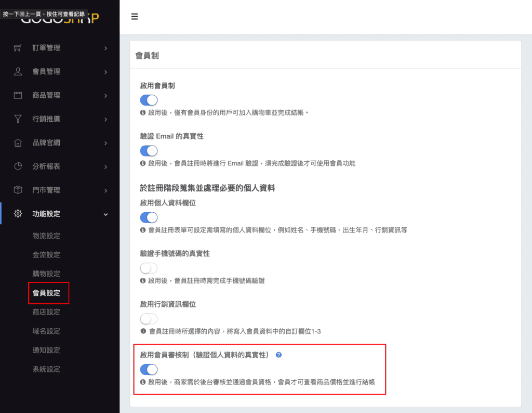Enable the 啟用行銷資訊欄位 toggle
This screenshot has width=532, height=413.
click(149, 319)
